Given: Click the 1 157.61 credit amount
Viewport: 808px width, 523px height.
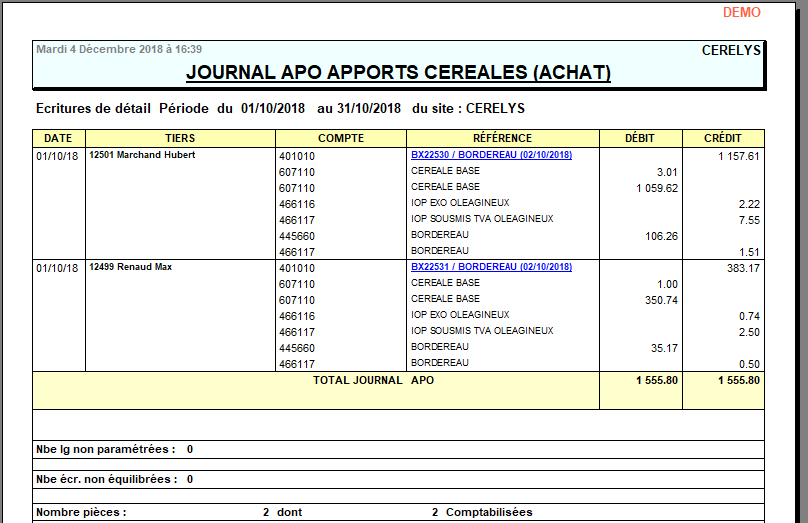Looking at the screenshot, I should 738,156.
